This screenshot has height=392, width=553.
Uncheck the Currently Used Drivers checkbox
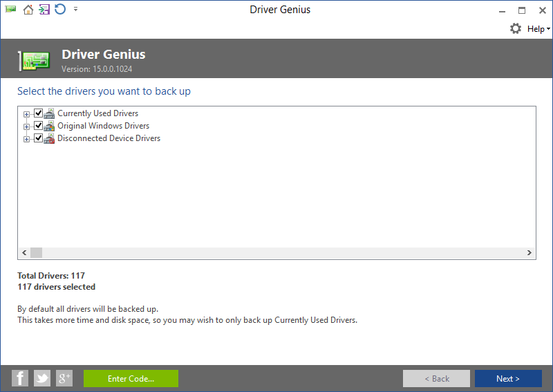coord(39,113)
